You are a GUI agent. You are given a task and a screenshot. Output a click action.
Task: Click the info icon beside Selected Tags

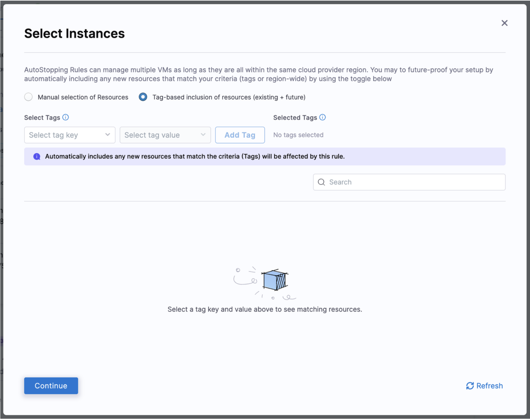[x=322, y=117]
